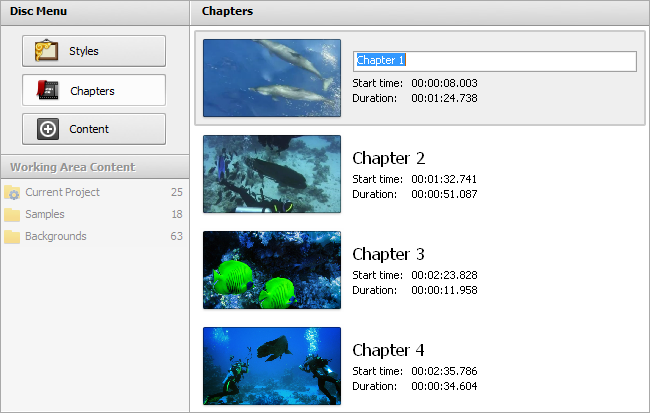Select the Samples folder icon
The image size is (650, 413).
click(12, 214)
